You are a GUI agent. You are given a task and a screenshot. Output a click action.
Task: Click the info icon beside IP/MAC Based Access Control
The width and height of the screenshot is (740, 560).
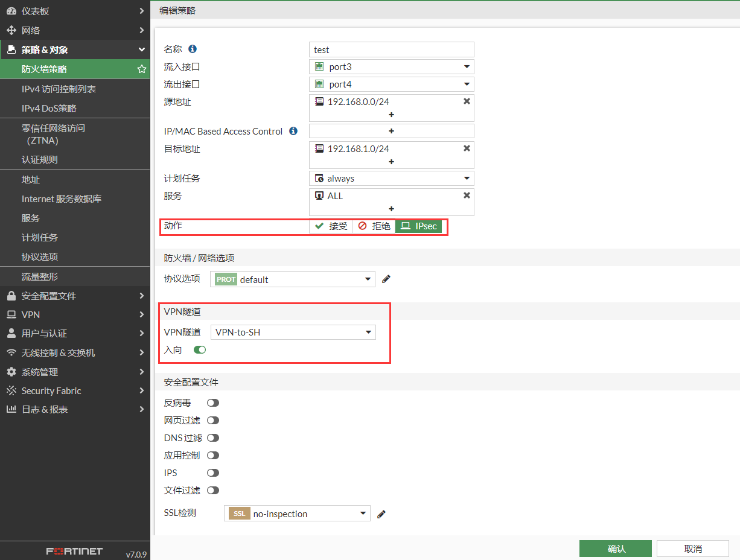(x=293, y=131)
